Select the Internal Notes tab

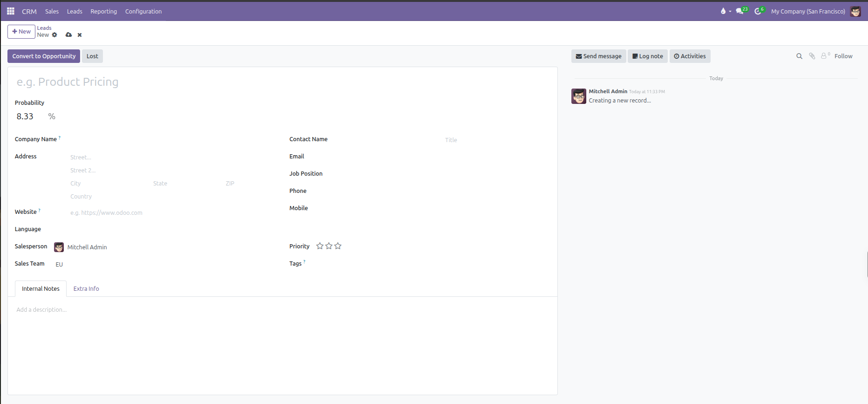click(41, 289)
